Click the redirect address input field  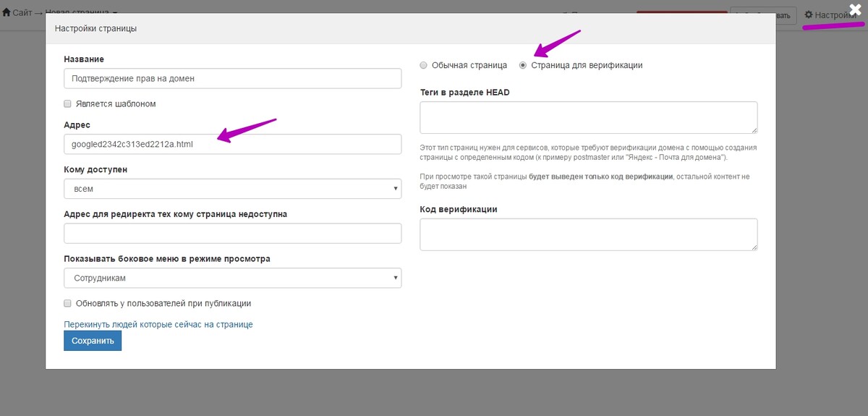pos(232,233)
